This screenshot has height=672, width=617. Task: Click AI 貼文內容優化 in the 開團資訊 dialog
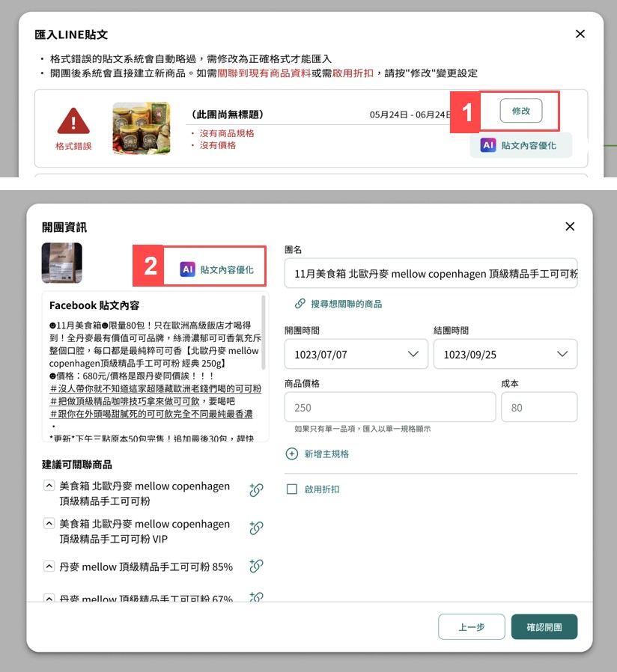coord(216,269)
